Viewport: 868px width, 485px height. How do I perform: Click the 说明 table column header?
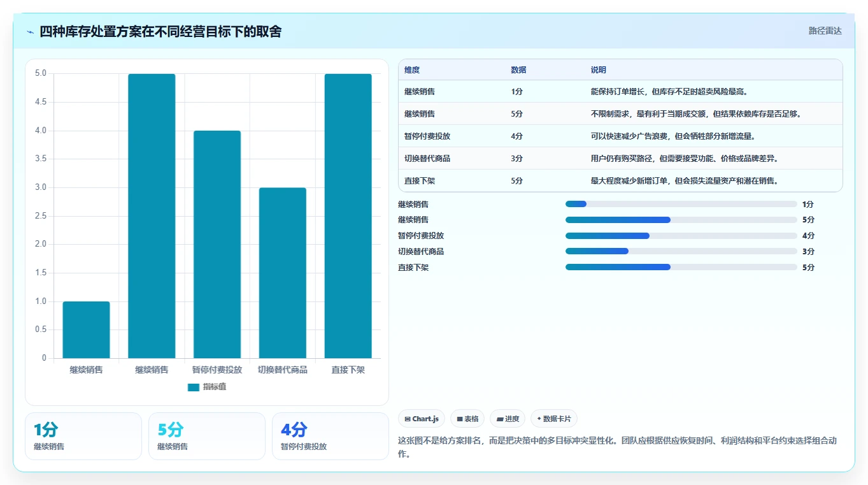point(599,70)
